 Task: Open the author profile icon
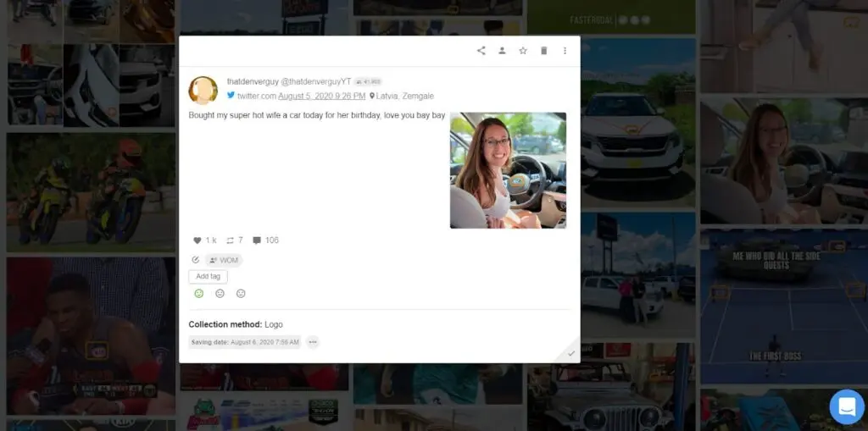(502, 51)
